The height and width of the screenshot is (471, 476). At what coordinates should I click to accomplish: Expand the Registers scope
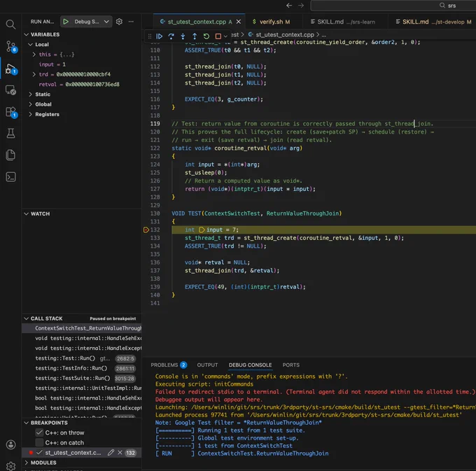(30, 114)
